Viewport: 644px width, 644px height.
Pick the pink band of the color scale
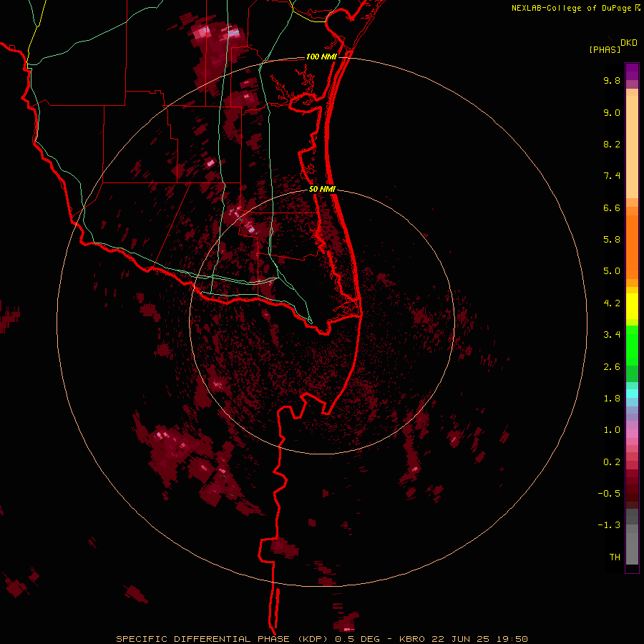pyautogui.click(x=632, y=434)
